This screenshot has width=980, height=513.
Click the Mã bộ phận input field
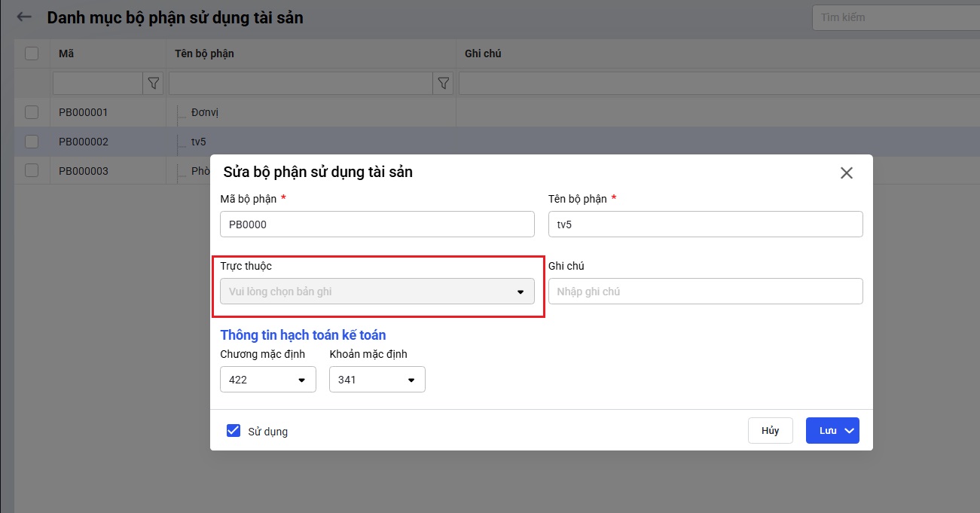[377, 224]
